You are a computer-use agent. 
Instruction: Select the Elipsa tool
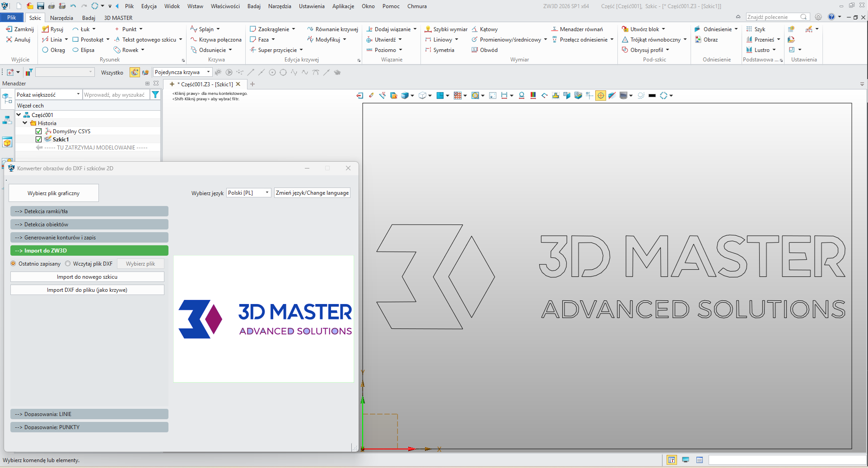84,50
